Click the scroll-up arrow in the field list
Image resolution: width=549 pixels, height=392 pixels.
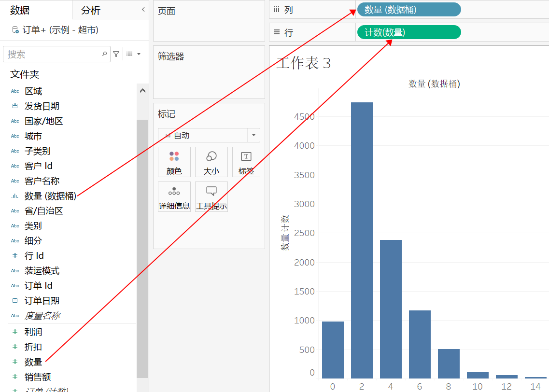click(142, 91)
